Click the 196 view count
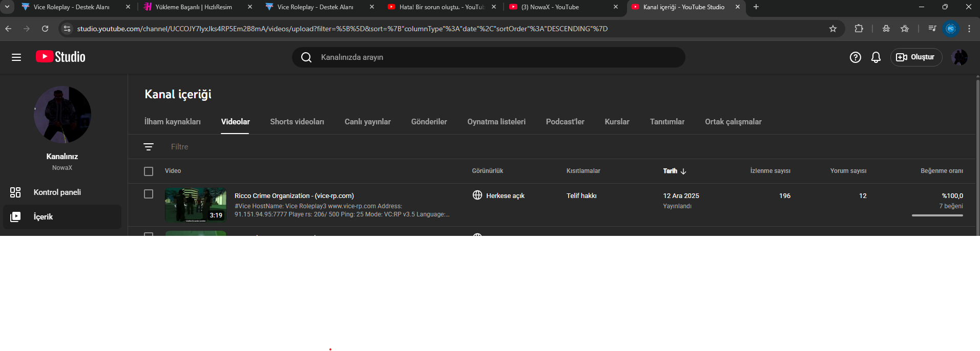The height and width of the screenshot is (351, 980). tap(785, 196)
